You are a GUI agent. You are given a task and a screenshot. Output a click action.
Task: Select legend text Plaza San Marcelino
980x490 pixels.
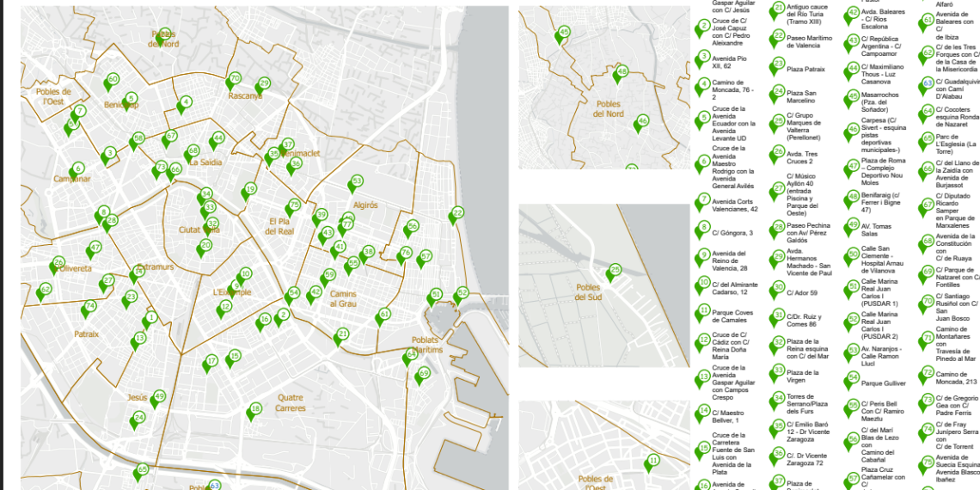tap(800, 97)
